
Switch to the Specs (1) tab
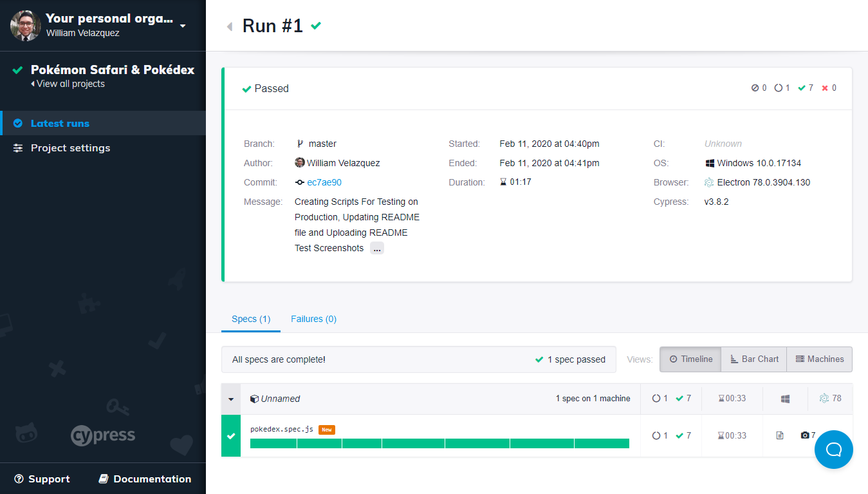tap(251, 319)
